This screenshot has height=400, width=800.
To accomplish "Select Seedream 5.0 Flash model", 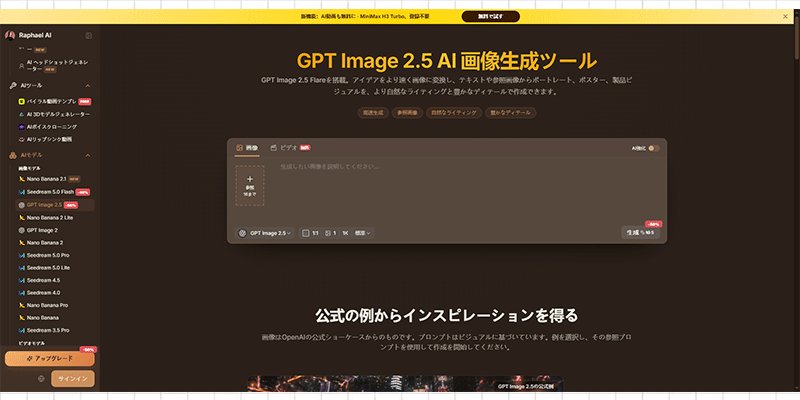I will 55,192.
